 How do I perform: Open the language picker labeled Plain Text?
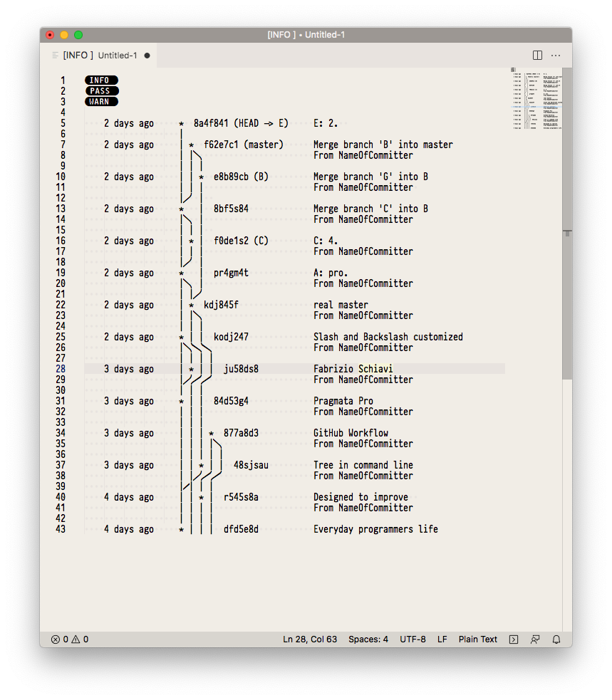(477, 639)
